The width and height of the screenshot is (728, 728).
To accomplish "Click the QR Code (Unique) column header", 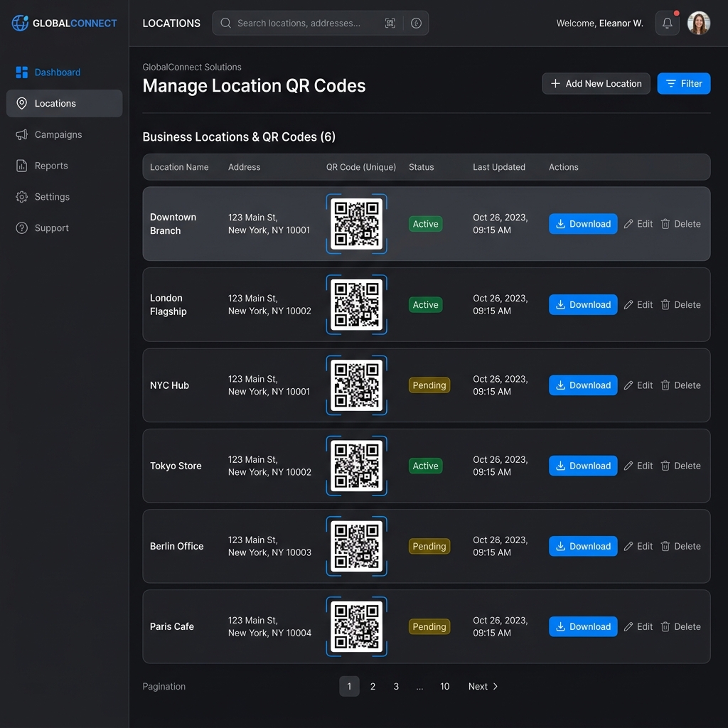I will [360, 167].
